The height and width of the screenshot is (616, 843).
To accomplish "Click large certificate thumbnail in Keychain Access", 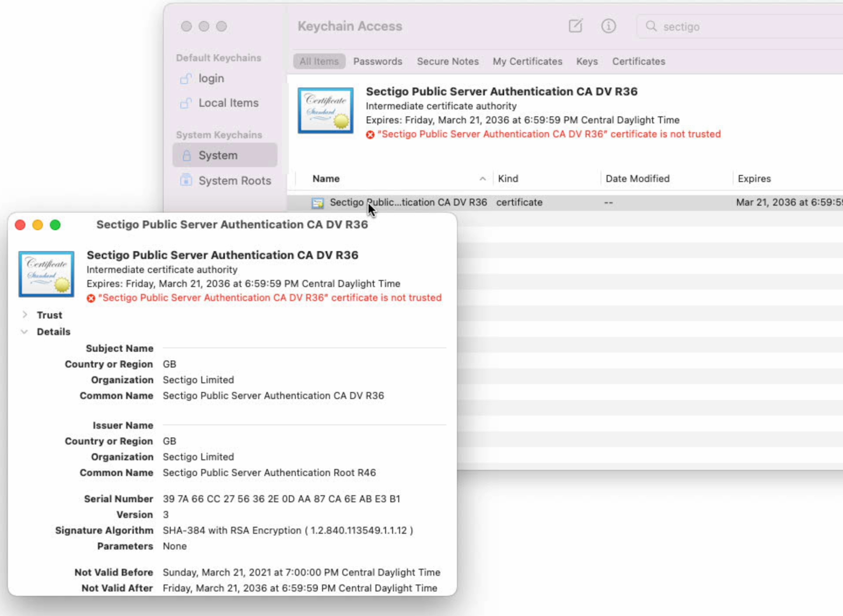I will point(326,111).
